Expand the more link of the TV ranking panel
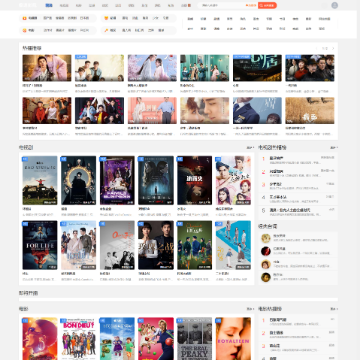The width and height of the screenshot is (360, 360). pyautogui.click(x=334, y=147)
